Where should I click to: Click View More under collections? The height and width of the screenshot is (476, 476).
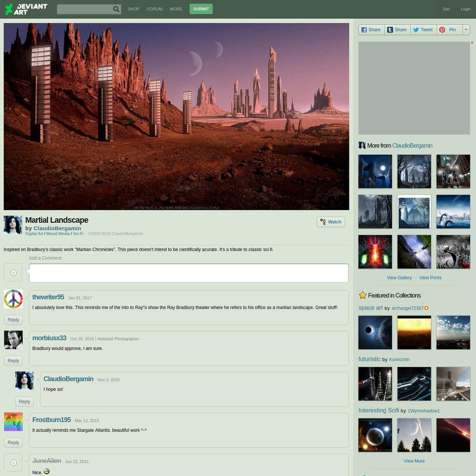pyautogui.click(x=414, y=461)
